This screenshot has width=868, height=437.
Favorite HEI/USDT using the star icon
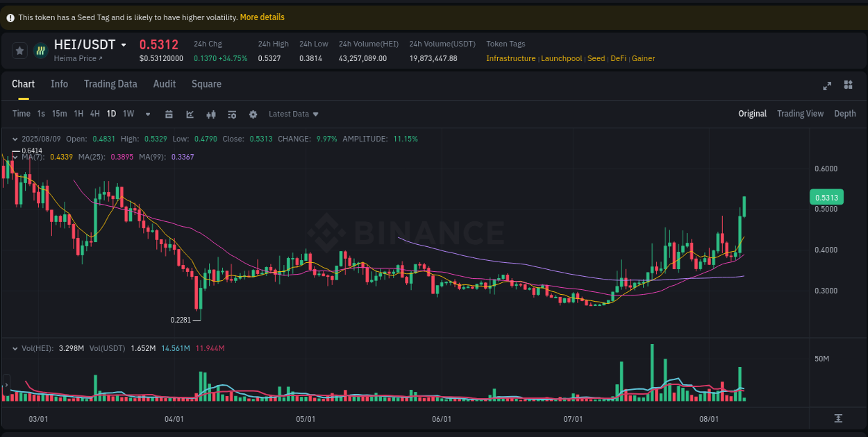point(19,50)
